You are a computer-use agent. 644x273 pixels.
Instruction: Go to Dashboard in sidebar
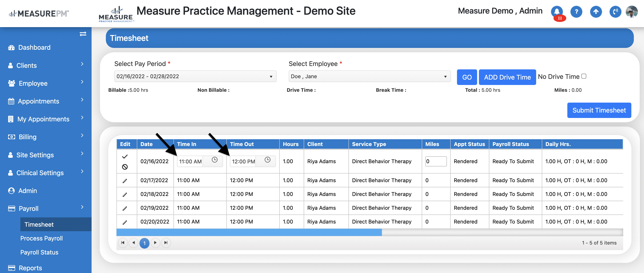pyautogui.click(x=34, y=47)
